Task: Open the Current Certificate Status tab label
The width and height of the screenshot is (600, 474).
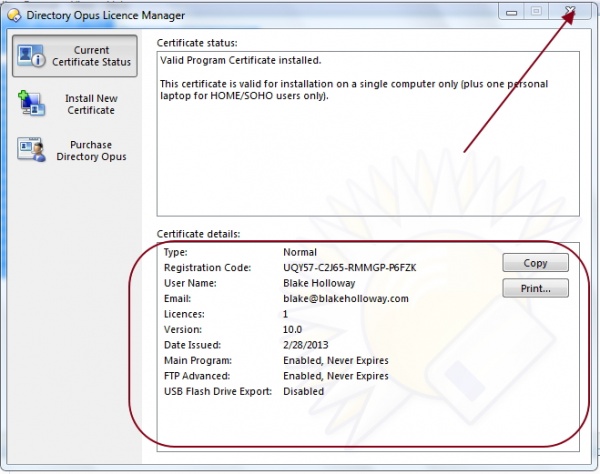Action: click(91, 56)
